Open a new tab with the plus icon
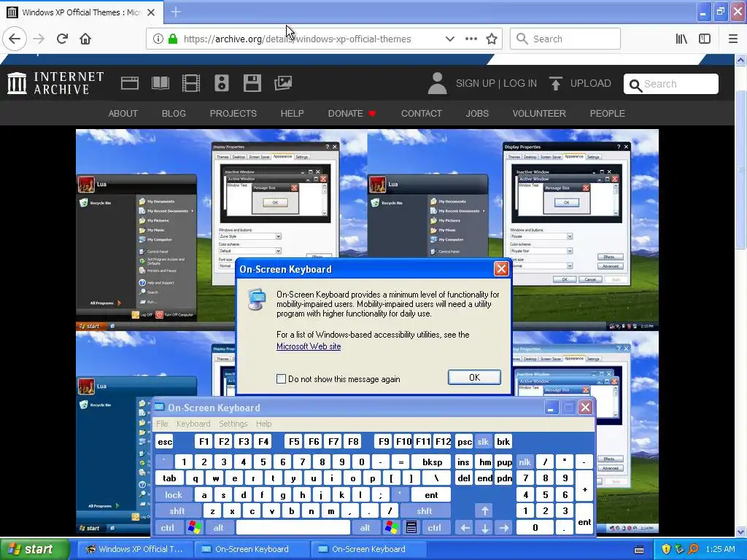747x560 pixels. pos(176,12)
